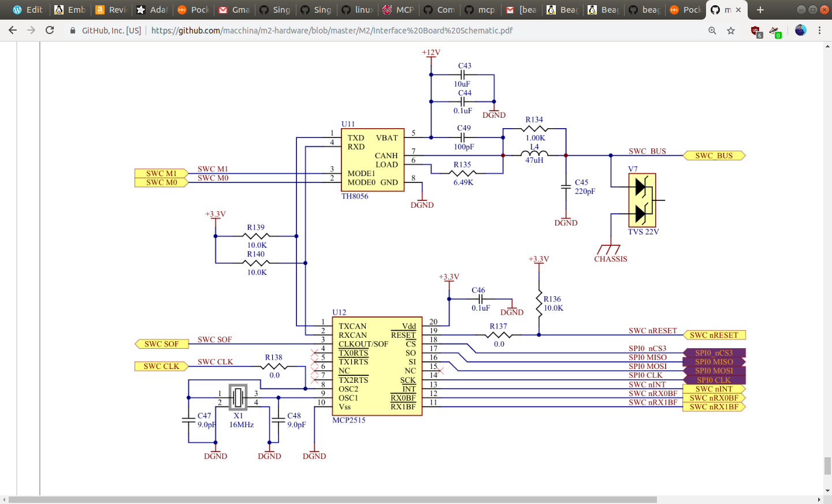Switch to the linux GitHub tab
Screen dimensions: 832x504
click(357, 10)
